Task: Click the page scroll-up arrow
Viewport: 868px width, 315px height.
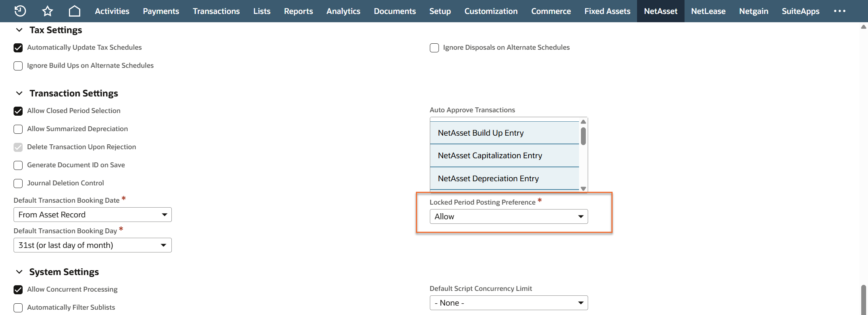Action: [x=863, y=27]
